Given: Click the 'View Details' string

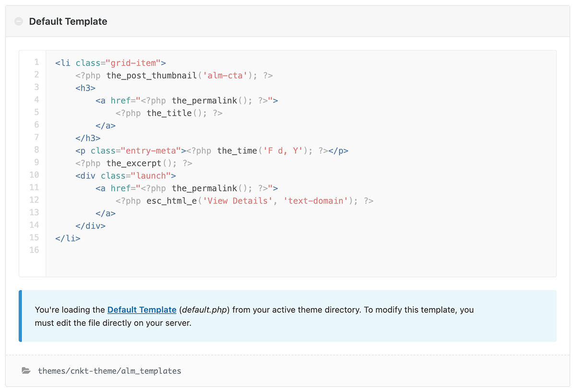Looking at the screenshot, I should coord(238,201).
